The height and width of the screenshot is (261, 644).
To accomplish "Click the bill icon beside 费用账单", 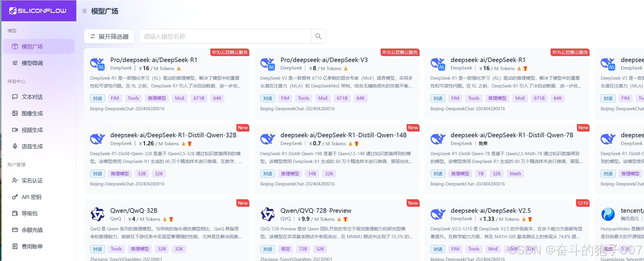I will coord(15,246).
